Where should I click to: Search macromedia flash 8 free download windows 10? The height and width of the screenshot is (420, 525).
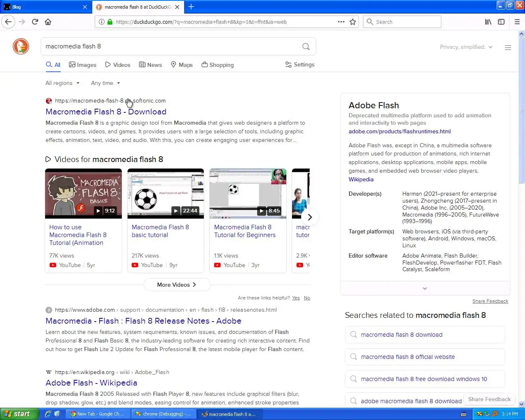(x=425, y=379)
